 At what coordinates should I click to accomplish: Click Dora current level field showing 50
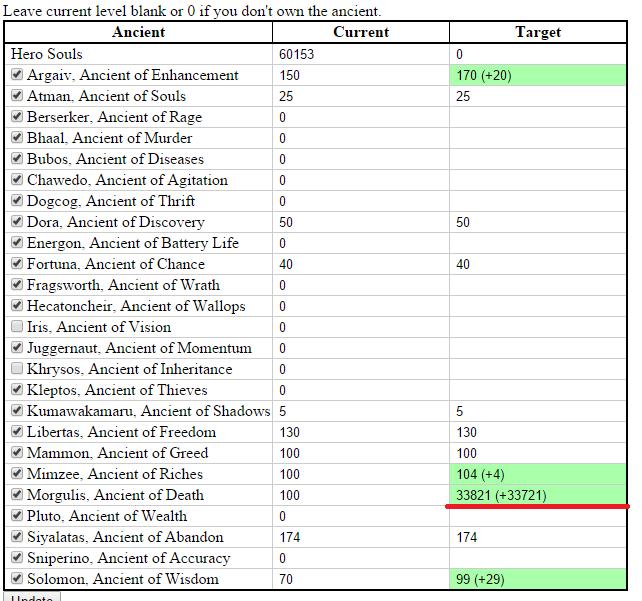(x=361, y=222)
